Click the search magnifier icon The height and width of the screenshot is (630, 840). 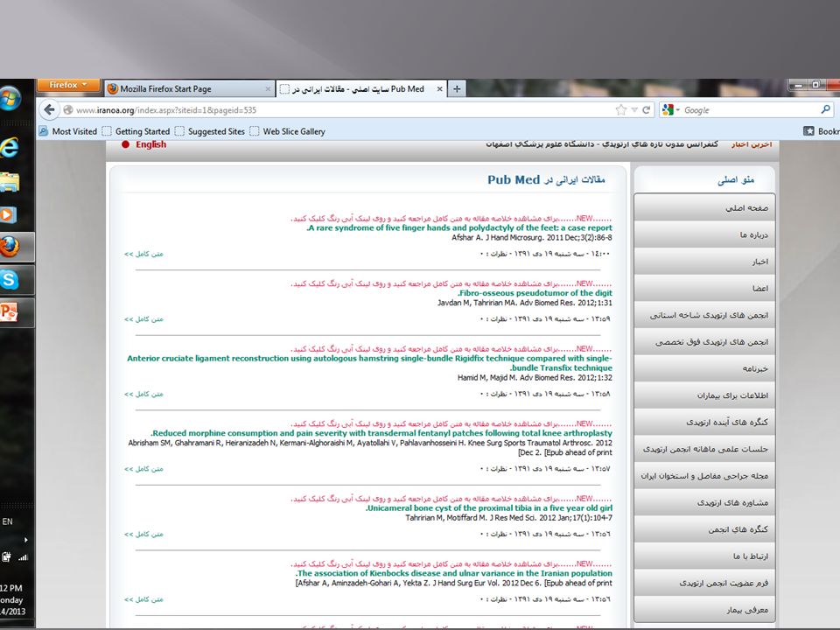click(825, 110)
